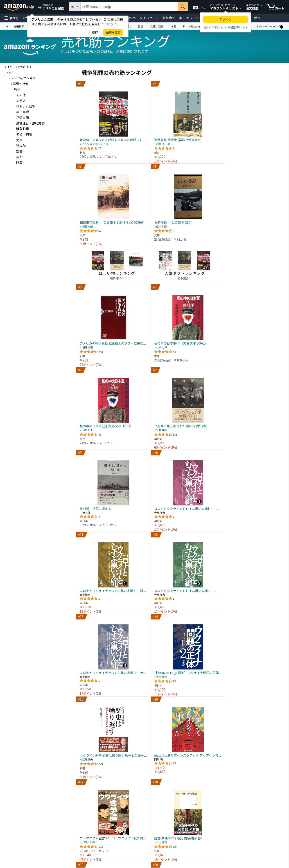Open 新着商品 menu item
289x868 pixels.
point(169,18)
